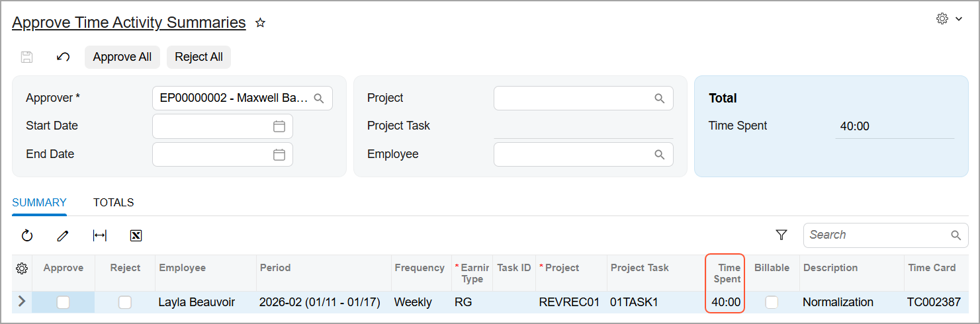This screenshot has width=980, height=324.
Task: Click the pencil edit icon in grid toolbar
Action: point(63,235)
